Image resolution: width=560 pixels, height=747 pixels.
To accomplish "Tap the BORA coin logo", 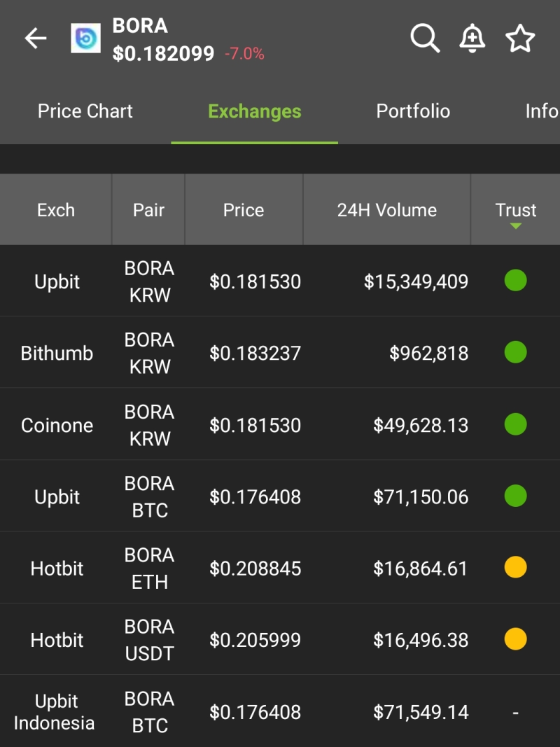I will click(86, 39).
